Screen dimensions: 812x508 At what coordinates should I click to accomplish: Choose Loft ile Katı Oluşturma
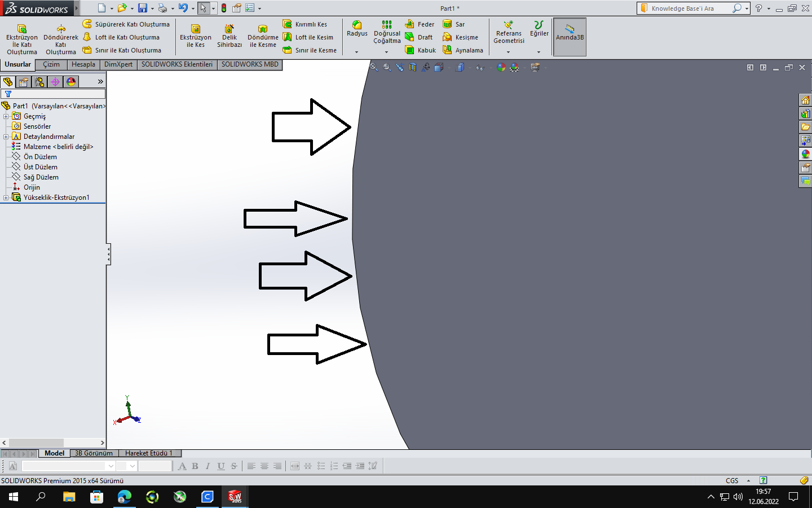pyautogui.click(x=121, y=37)
